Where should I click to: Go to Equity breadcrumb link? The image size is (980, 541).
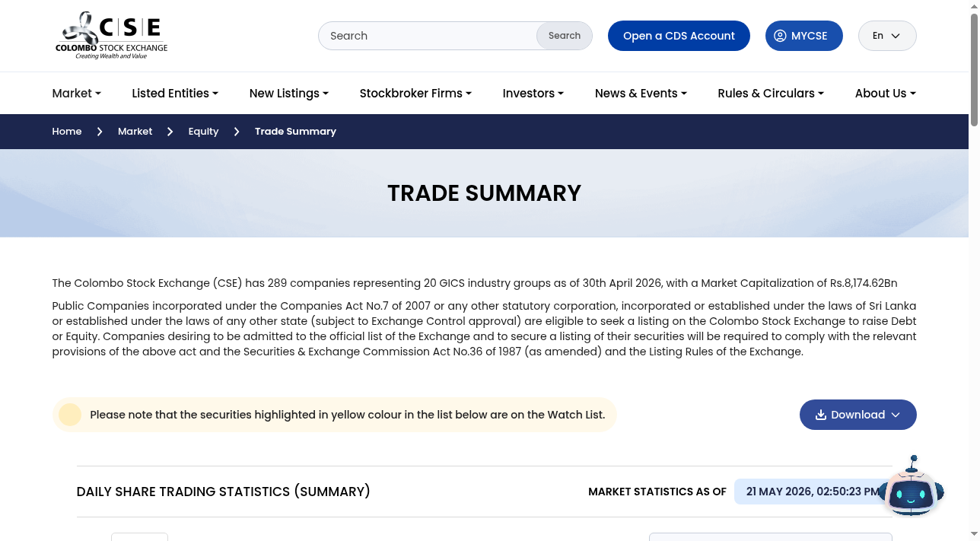coord(203,132)
